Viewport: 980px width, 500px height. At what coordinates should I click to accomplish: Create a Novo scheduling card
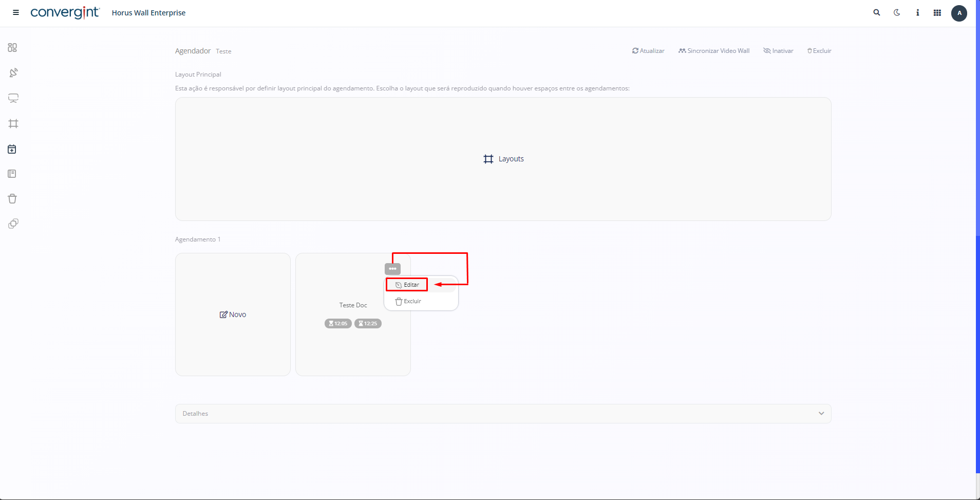[233, 314]
